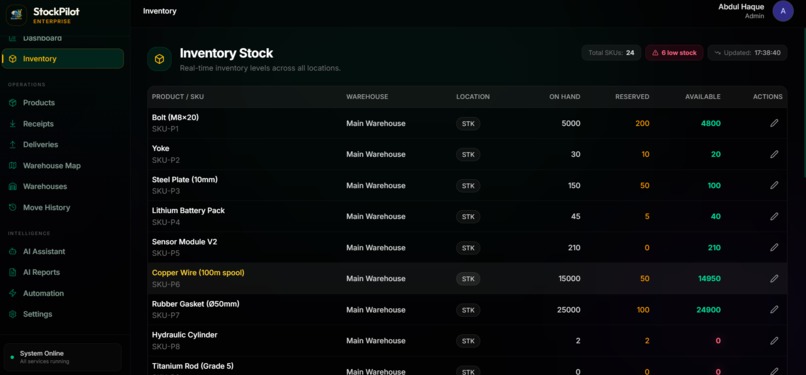Click the user avatar A
The height and width of the screenshot is (375, 806).
click(x=783, y=11)
